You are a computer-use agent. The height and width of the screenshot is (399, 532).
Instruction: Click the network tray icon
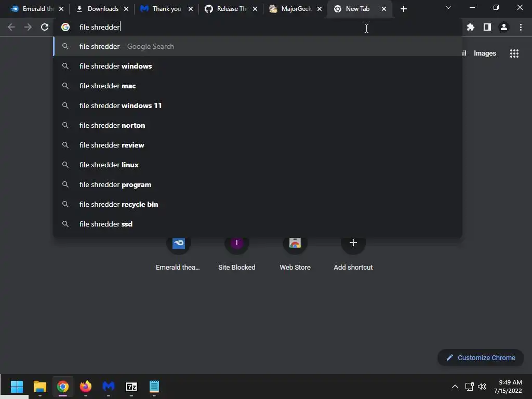coord(469,387)
